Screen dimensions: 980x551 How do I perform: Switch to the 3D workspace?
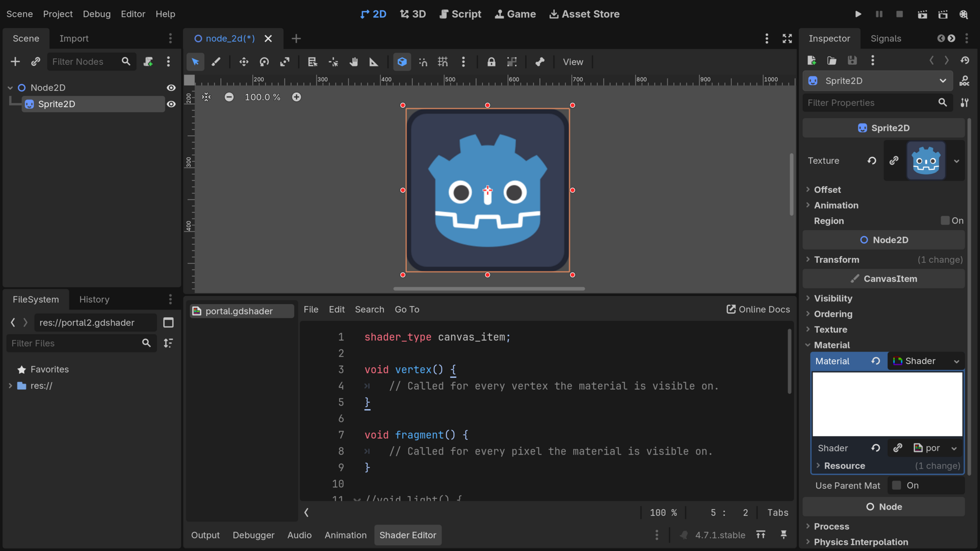click(x=413, y=14)
